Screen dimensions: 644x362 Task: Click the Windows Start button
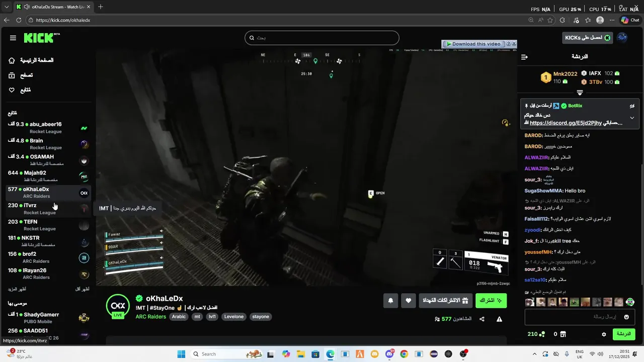pos(181,354)
